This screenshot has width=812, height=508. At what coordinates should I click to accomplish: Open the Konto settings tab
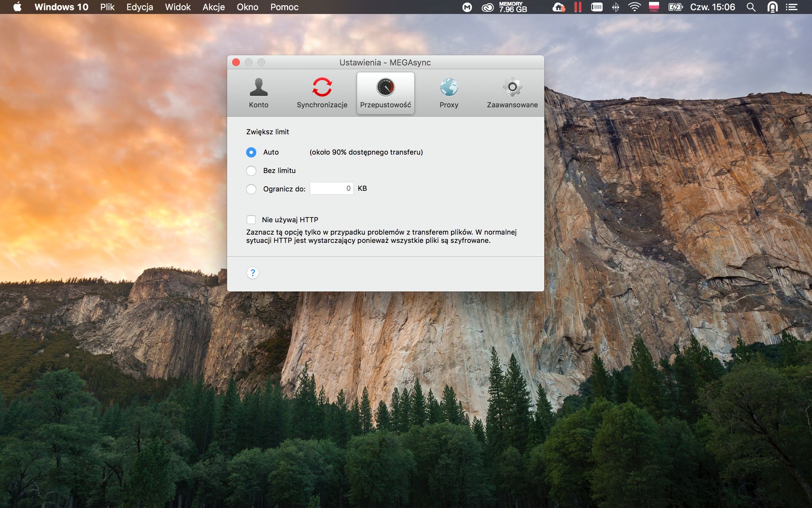click(x=259, y=93)
